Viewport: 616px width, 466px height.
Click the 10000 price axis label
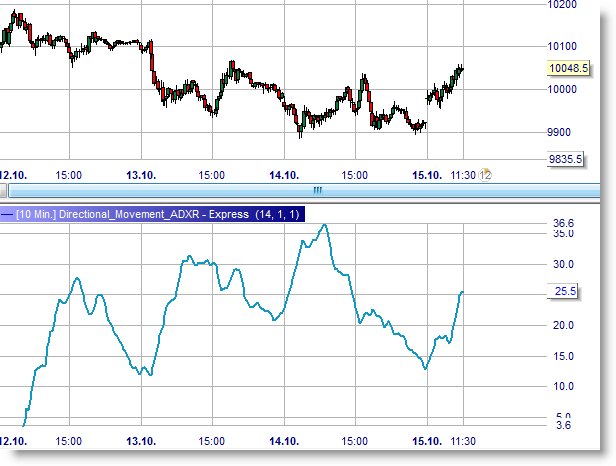coord(562,89)
